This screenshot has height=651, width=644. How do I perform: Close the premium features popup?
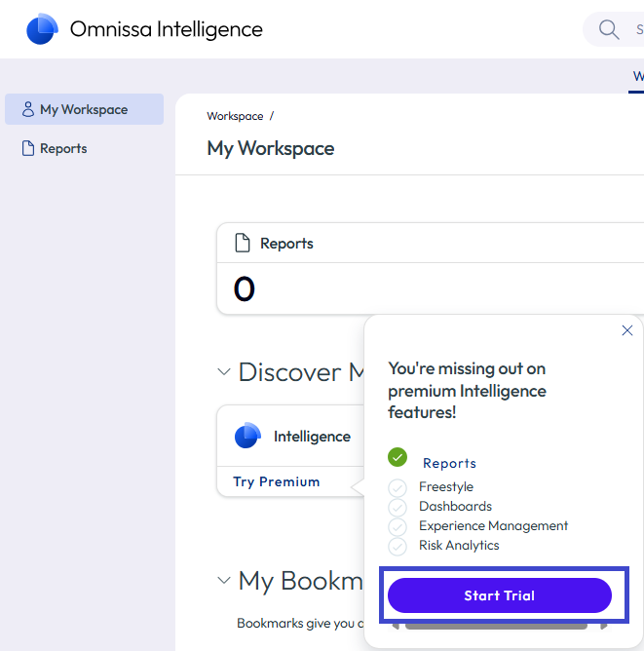pyautogui.click(x=627, y=330)
